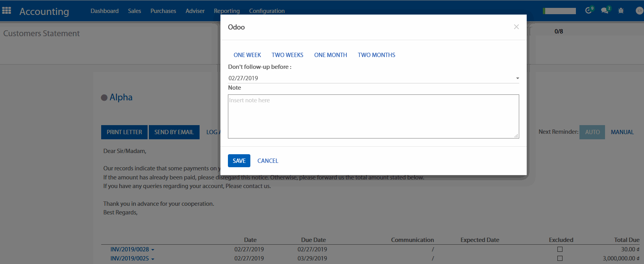Open the activities clock icon

coord(588,11)
